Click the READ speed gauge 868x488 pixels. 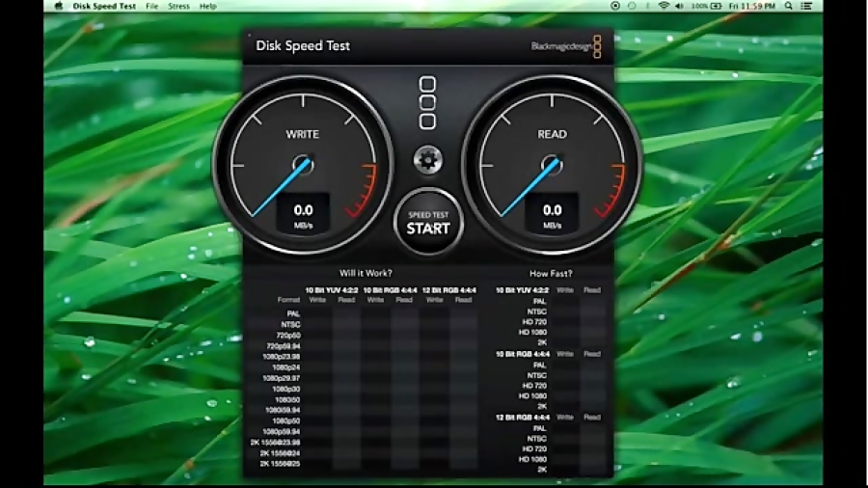pyautogui.click(x=552, y=164)
